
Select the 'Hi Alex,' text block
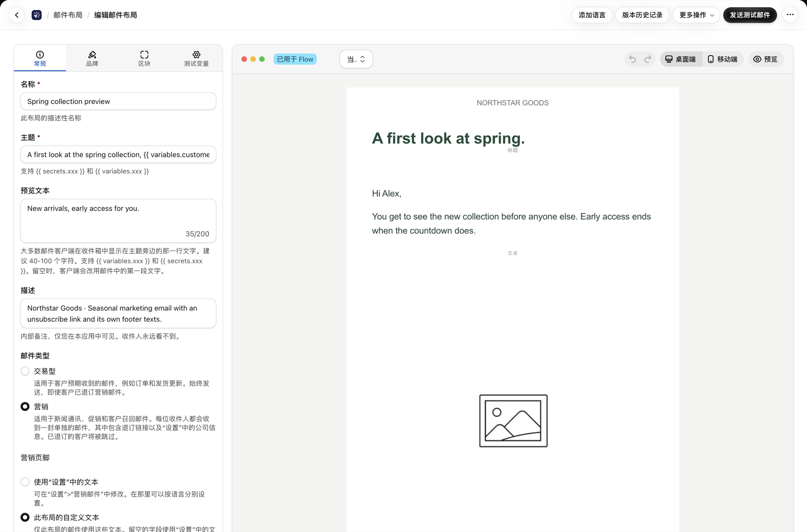387,193
